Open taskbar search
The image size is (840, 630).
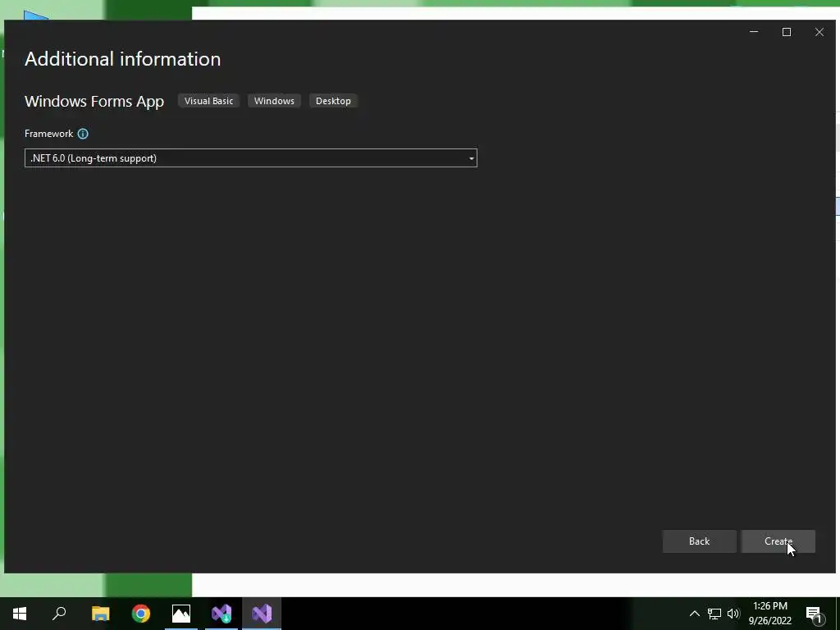coord(59,614)
